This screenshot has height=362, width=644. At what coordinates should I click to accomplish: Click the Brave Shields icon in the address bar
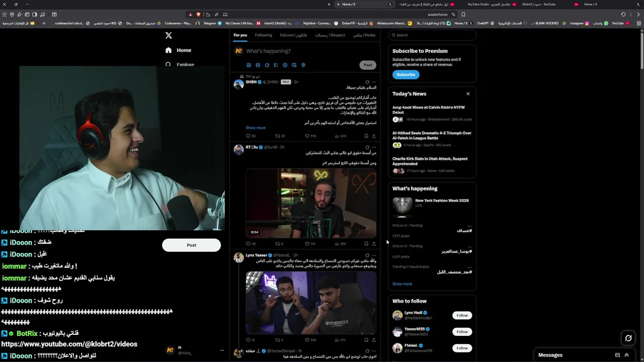click(x=198, y=14)
